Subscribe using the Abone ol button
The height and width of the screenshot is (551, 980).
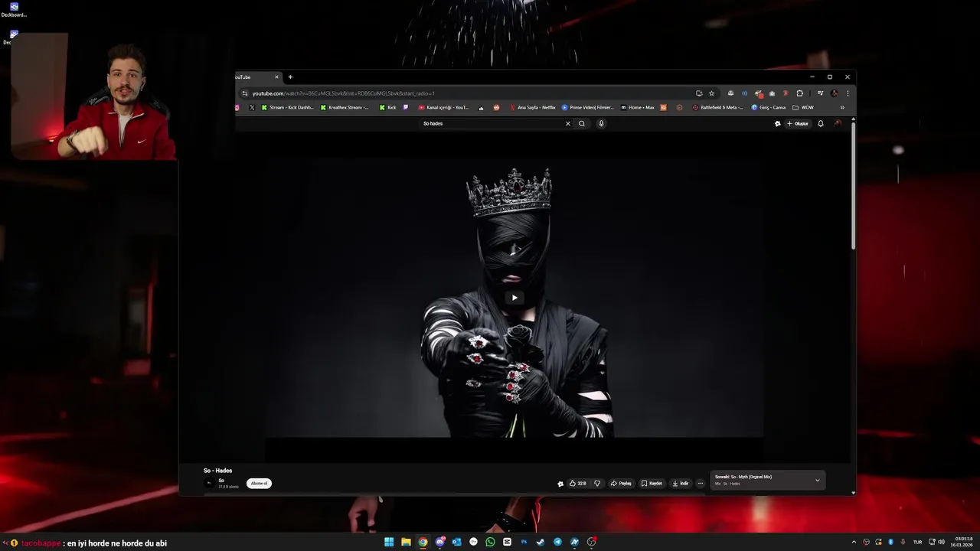pyautogui.click(x=259, y=484)
